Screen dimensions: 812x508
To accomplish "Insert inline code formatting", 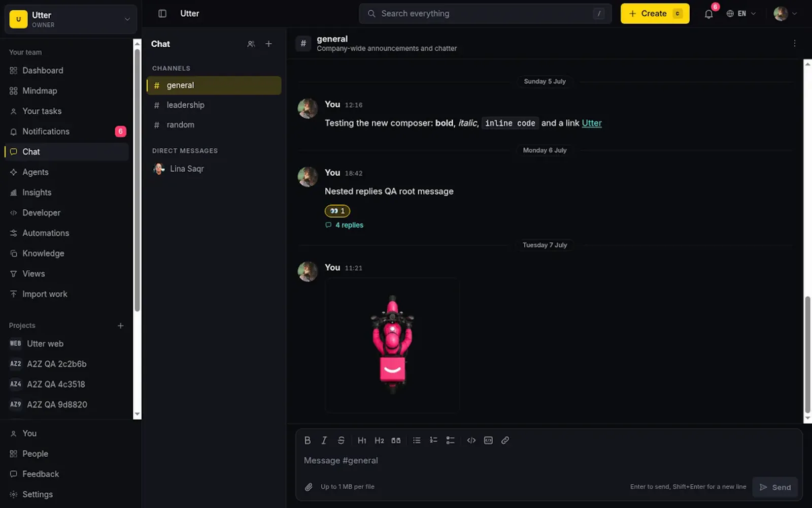I will (x=471, y=440).
